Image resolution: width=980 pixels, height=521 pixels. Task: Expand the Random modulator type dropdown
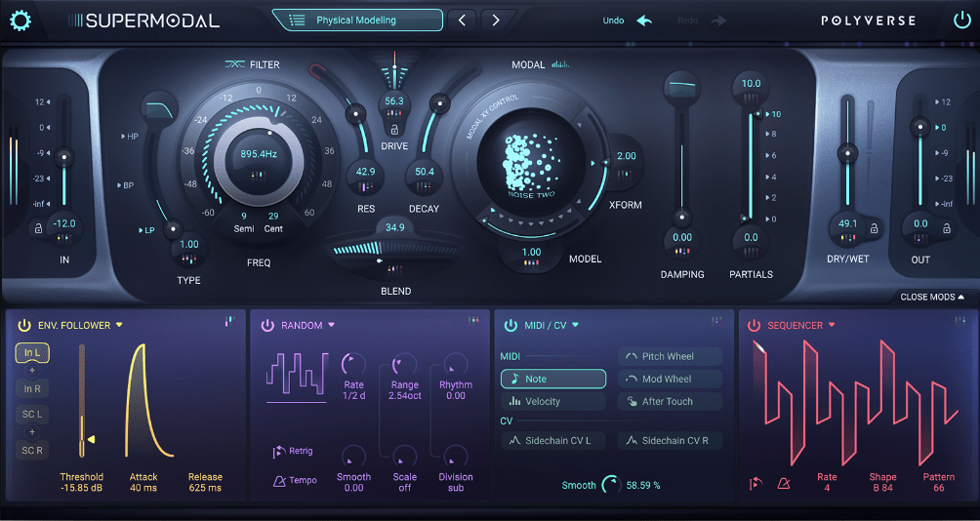(332, 325)
